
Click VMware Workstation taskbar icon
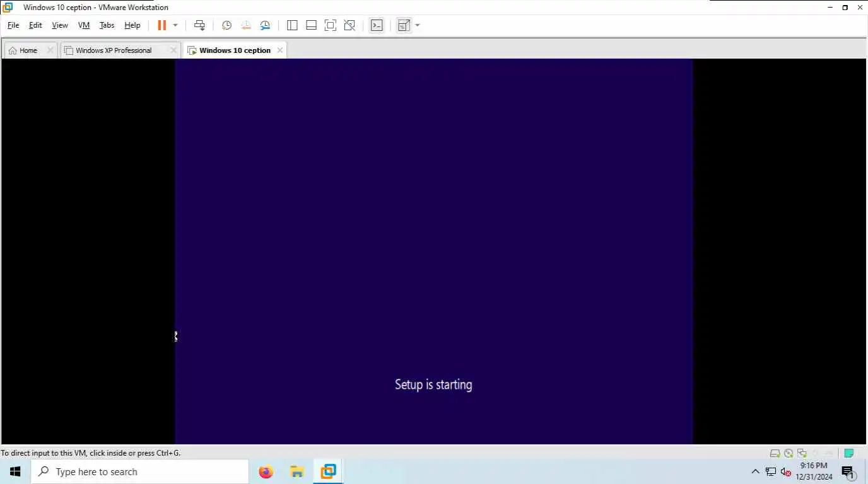pyautogui.click(x=328, y=471)
